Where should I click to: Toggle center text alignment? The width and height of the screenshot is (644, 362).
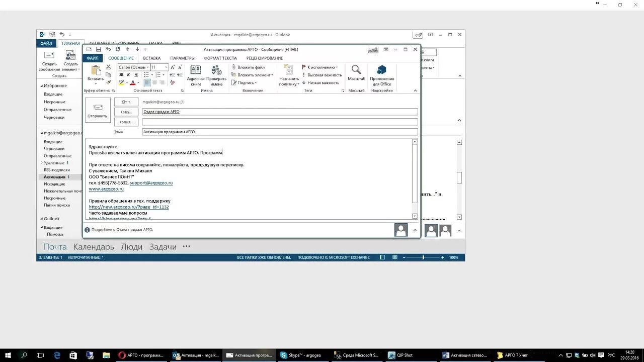[x=154, y=82]
